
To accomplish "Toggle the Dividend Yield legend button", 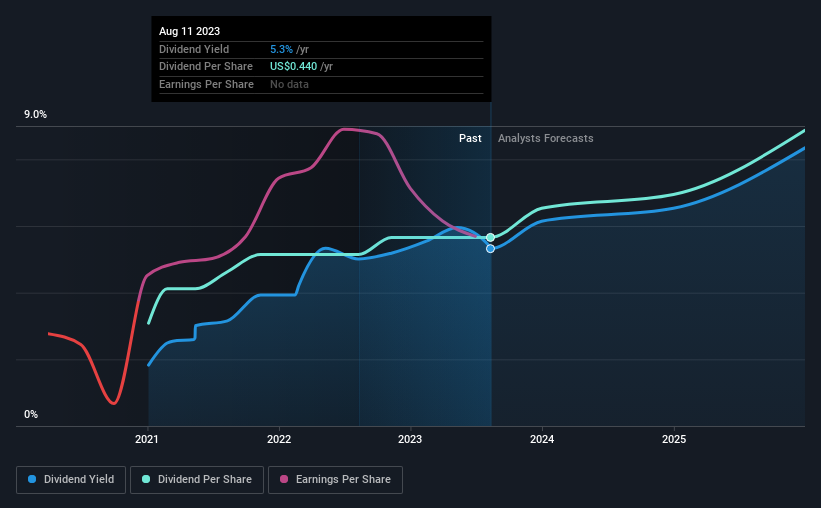I will coord(71,480).
